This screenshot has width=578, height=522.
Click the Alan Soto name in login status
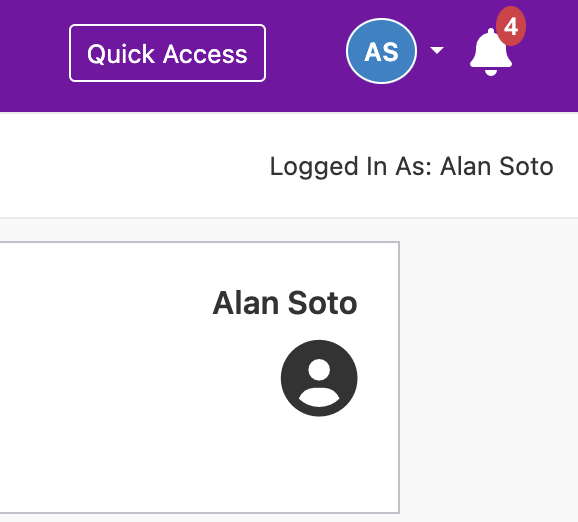pos(497,166)
